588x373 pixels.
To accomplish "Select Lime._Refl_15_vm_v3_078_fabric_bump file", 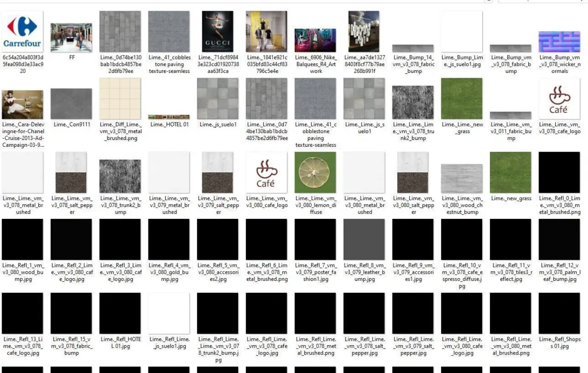I will [x=72, y=313].
